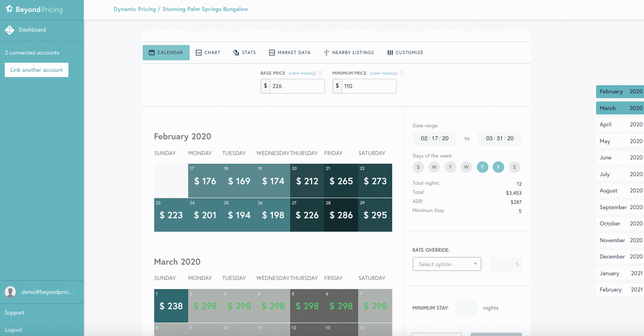Click the rate override percent field

(506, 264)
